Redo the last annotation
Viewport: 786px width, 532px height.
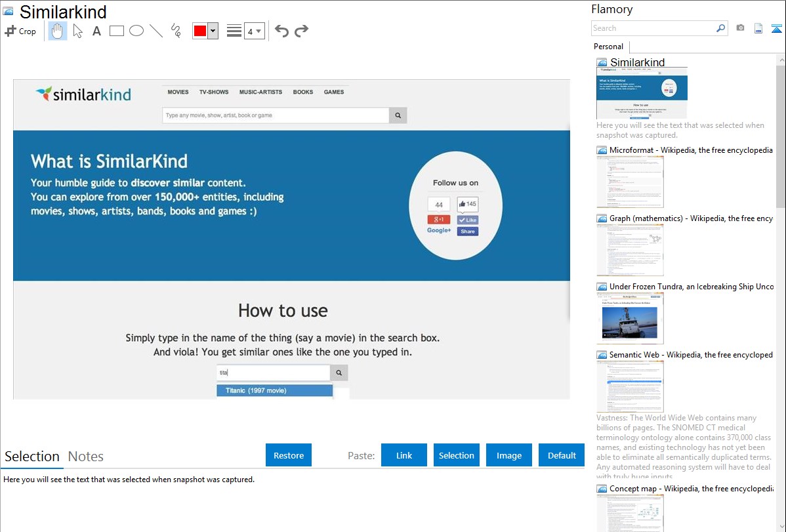(301, 31)
